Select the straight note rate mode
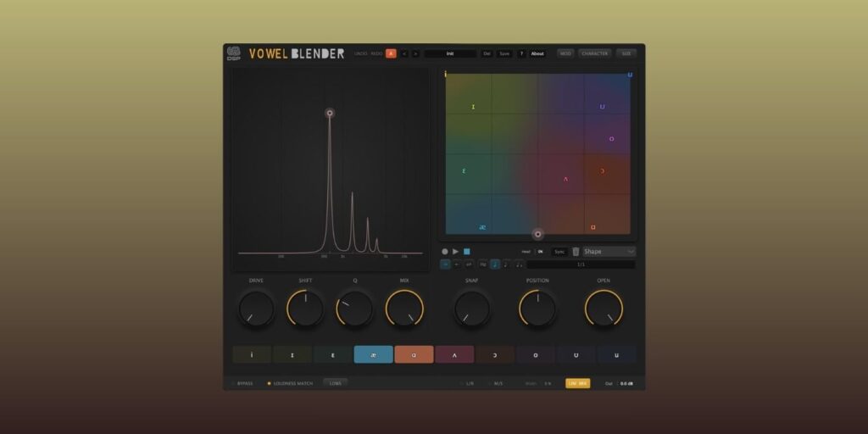This screenshot has width=868, height=434. (495, 264)
